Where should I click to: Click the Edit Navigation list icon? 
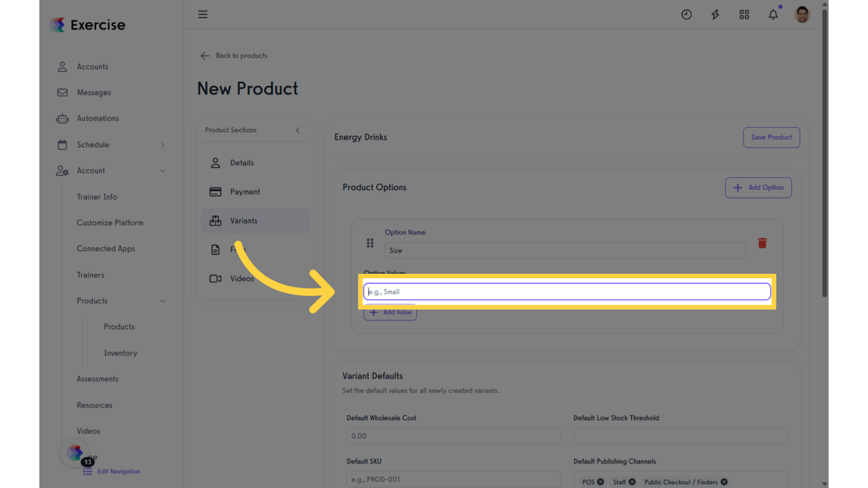pyautogui.click(x=88, y=471)
